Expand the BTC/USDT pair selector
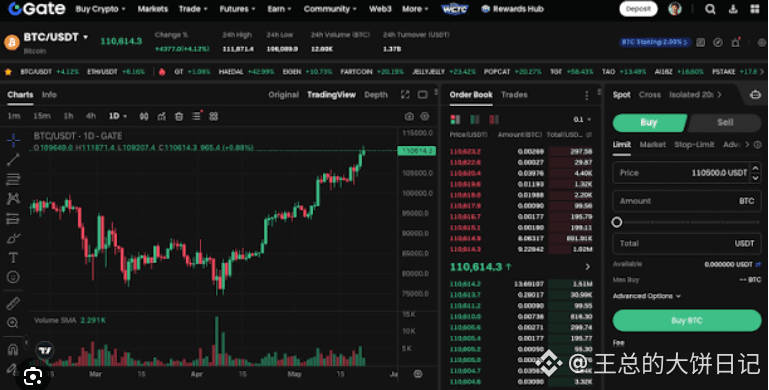 (85, 37)
